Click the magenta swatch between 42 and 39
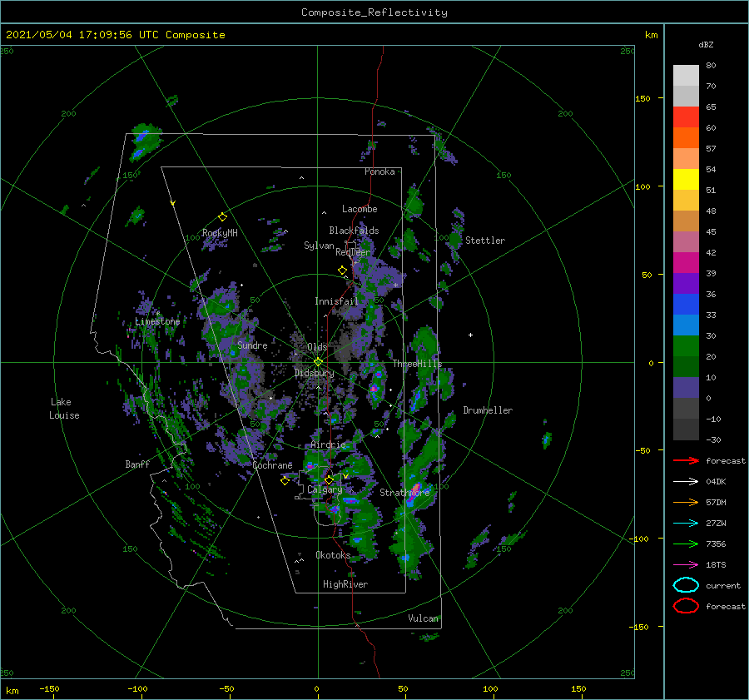749x700 pixels. 686,262
